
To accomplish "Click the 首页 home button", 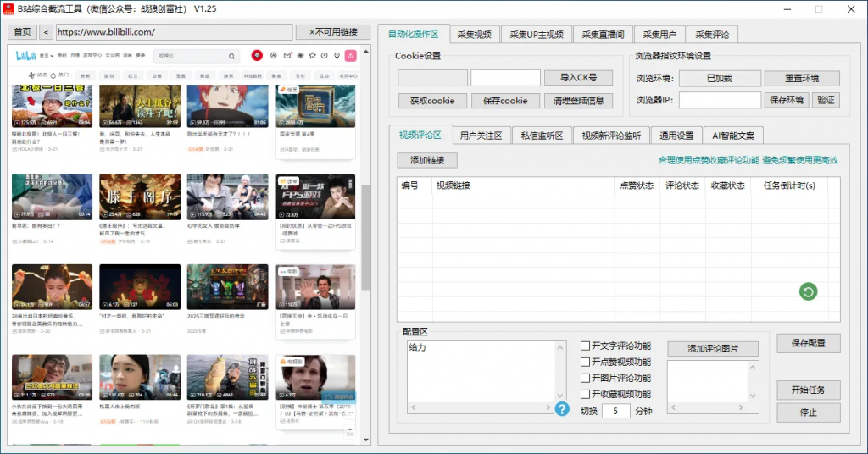I will [22, 32].
